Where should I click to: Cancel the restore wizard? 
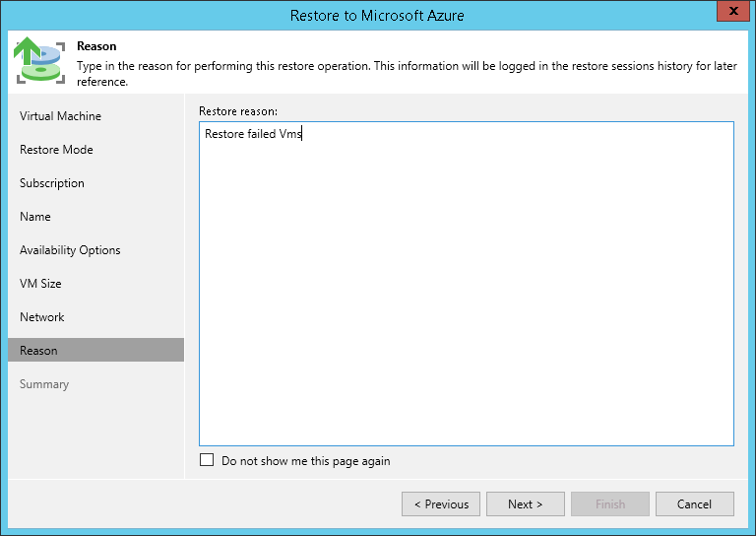tap(695, 504)
